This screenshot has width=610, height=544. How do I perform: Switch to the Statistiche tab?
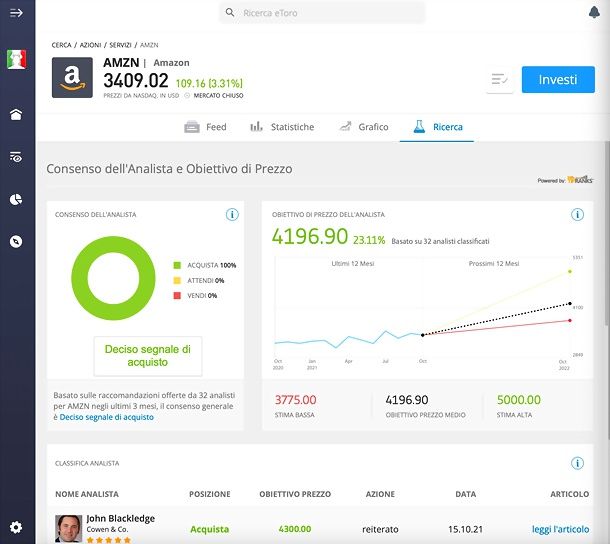point(282,127)
